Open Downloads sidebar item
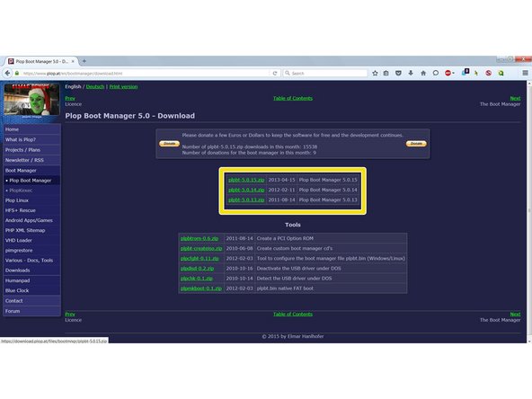 31,270
